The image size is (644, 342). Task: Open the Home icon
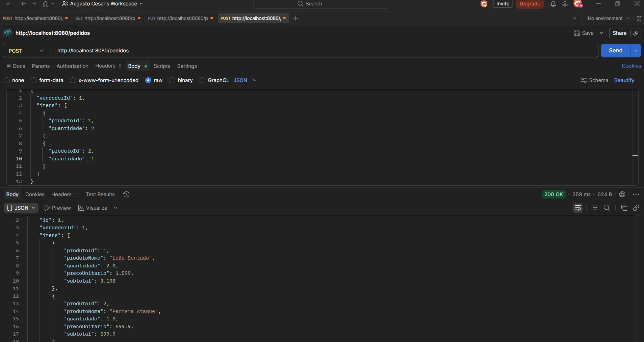46,4
